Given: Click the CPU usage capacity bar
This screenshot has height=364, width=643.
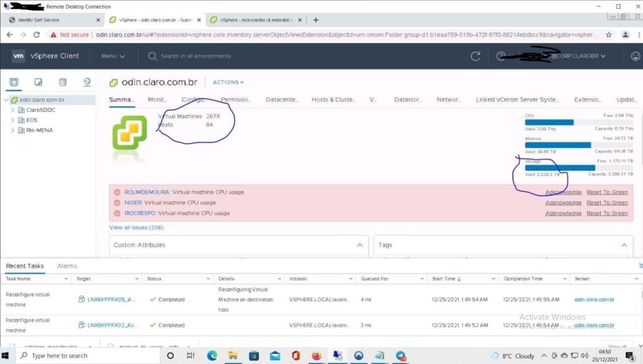Looking at the screenshot, I should tap(579, 122).
